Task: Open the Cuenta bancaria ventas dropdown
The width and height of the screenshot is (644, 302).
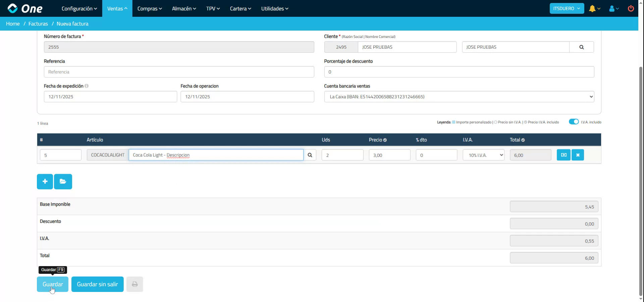Action: click(x=459, y=97)
